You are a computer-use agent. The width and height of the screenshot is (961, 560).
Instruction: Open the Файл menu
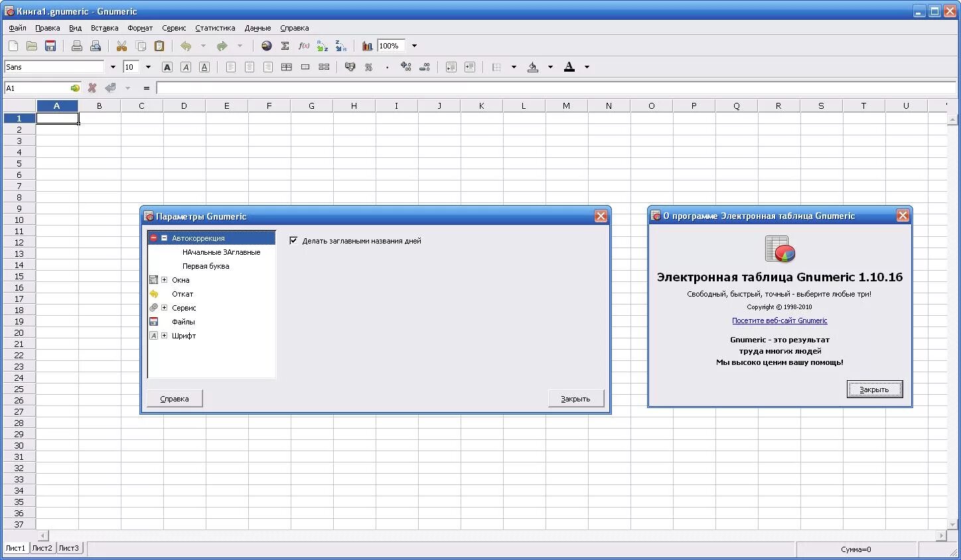[18, 28]
